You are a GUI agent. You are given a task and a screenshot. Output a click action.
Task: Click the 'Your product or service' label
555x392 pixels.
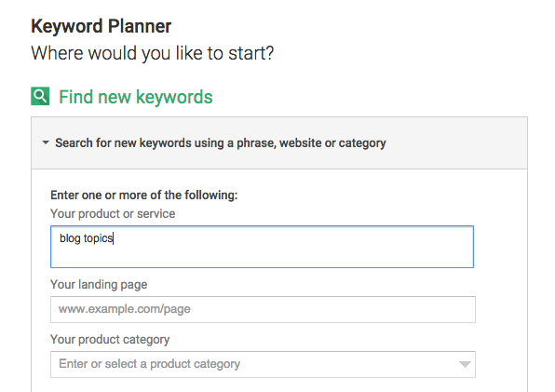tap(113, 213)
